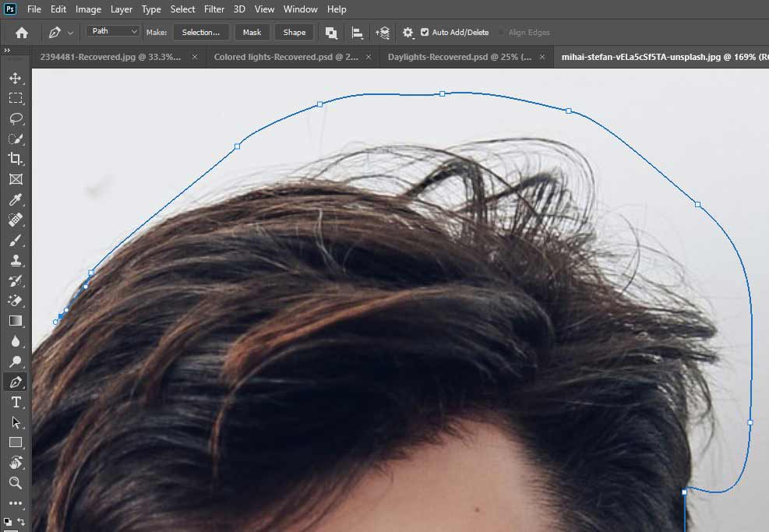Screen dimensions: 769x532
Task: Open the Layer menu
Action: [x=121, y=9]
